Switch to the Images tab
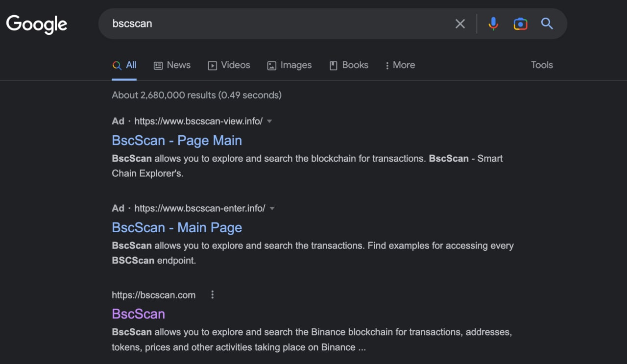This screenshot has width=627, height=364. 289,65
